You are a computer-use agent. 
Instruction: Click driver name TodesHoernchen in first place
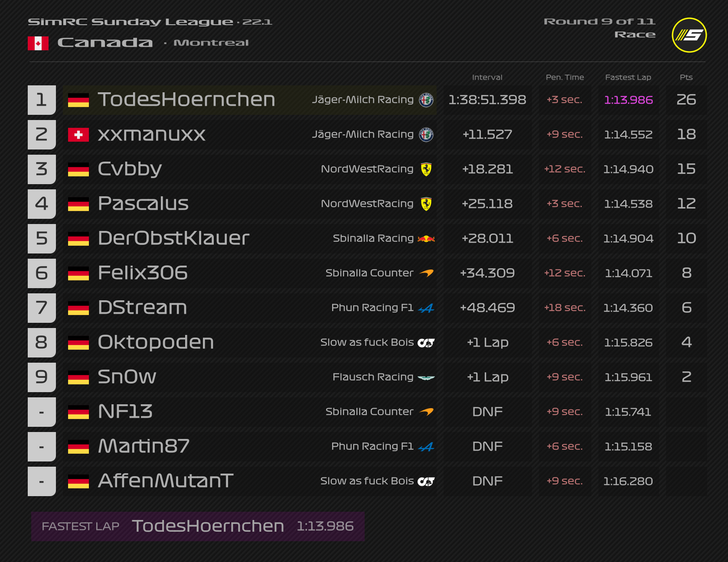(x=186, y=100)
